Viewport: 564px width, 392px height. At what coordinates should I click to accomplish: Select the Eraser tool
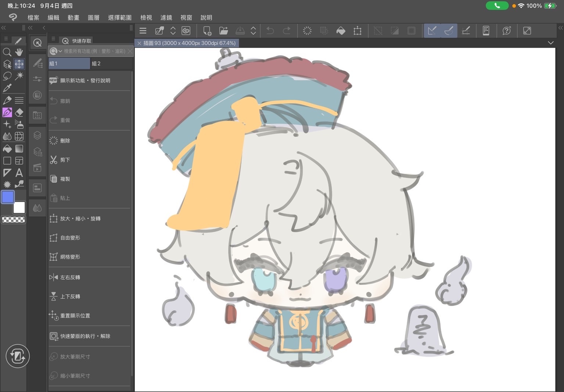(19, 112)
